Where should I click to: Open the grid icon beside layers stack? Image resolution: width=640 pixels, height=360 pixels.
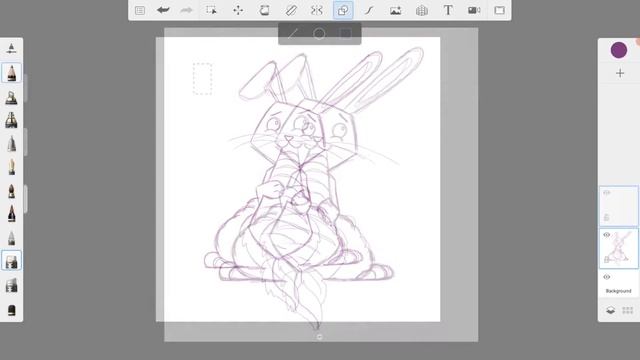(x=627, y=311)
